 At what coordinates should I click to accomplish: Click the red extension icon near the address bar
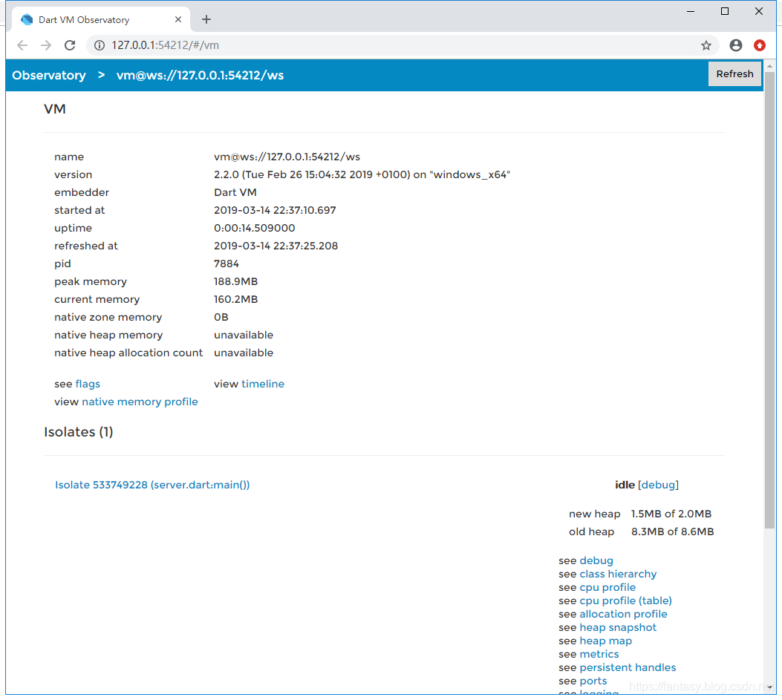tap(759, 45)
